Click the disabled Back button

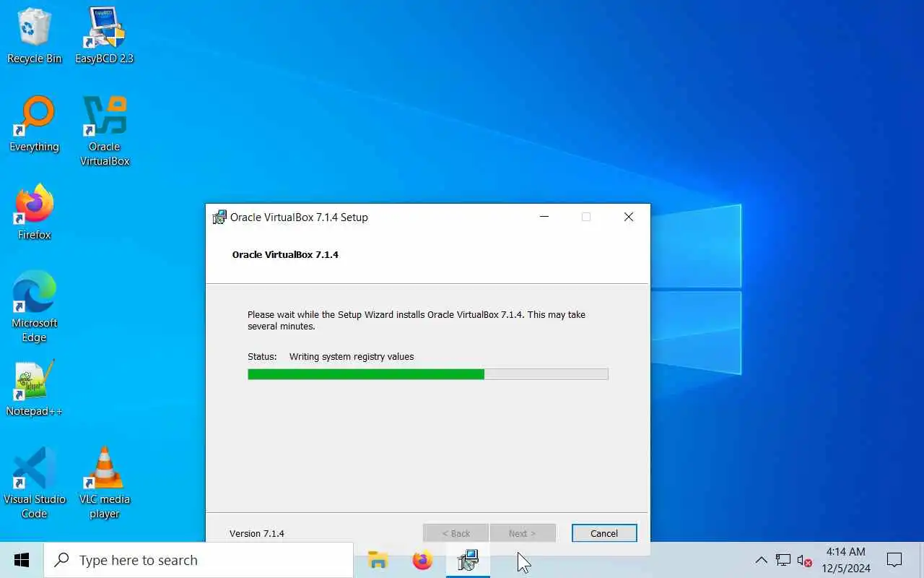pos(456,533)
